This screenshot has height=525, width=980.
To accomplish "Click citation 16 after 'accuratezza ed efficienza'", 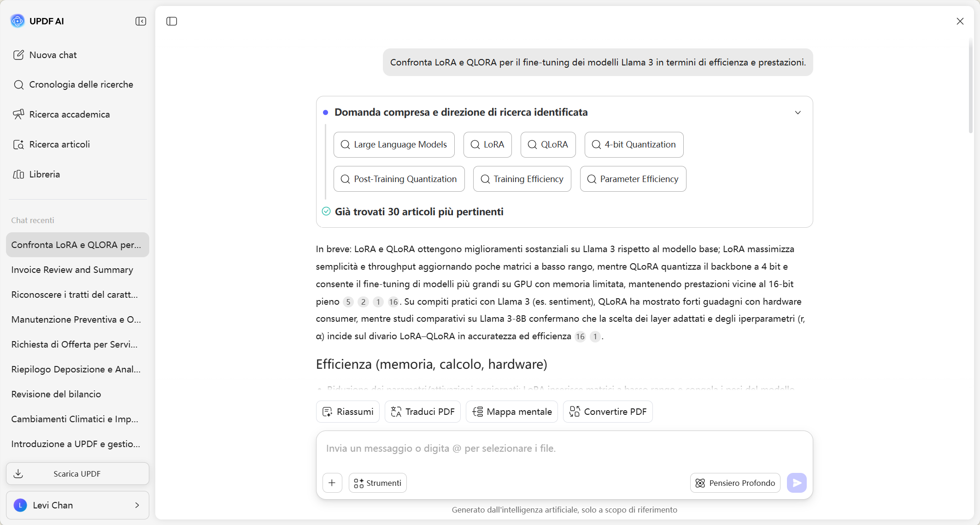I will (580, 336).
